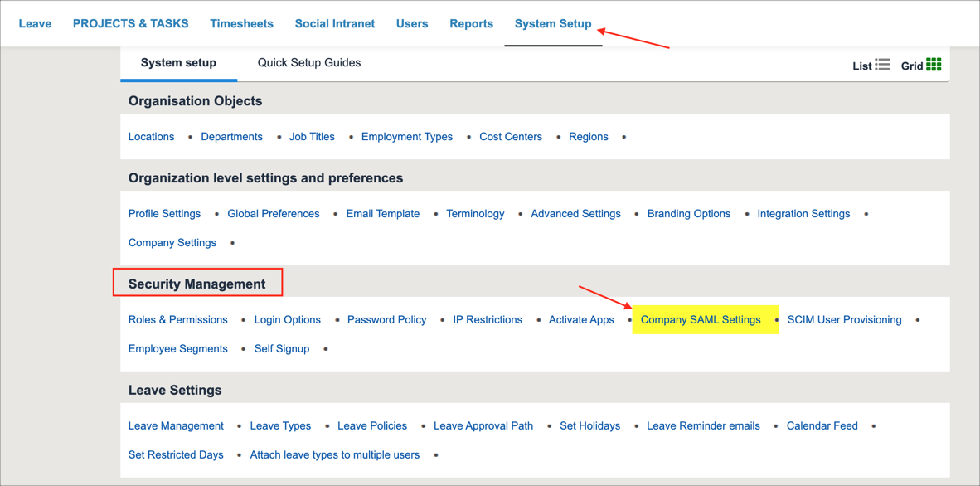
Task: Open Password Policy settings
Action: [x=386, y=319]
